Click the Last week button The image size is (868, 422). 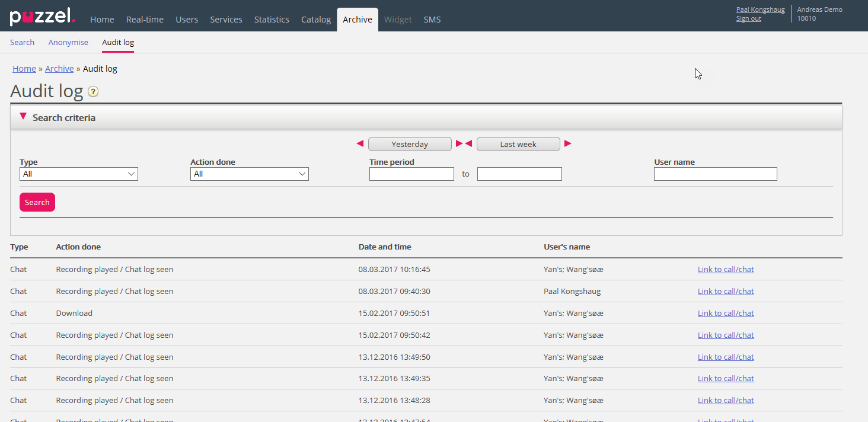(x=518, y=144)
